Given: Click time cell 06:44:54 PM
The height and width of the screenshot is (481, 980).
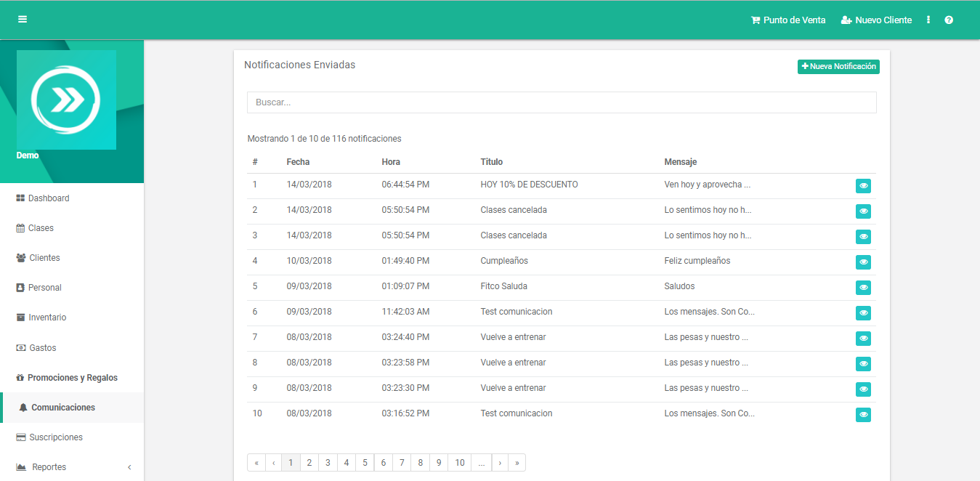Looking at the screenshot, I should point(405,185).
